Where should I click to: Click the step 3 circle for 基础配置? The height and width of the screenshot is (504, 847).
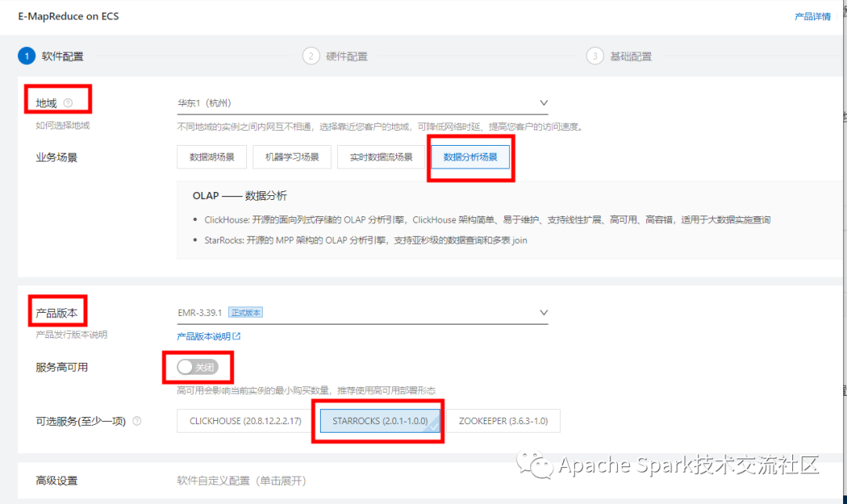click(x=594, y=56)
